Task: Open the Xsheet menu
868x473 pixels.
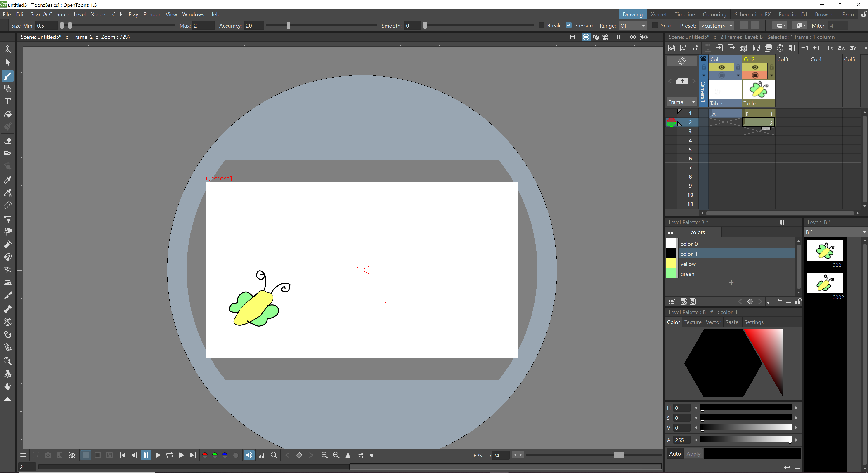Action: click(x=99, y=14)
